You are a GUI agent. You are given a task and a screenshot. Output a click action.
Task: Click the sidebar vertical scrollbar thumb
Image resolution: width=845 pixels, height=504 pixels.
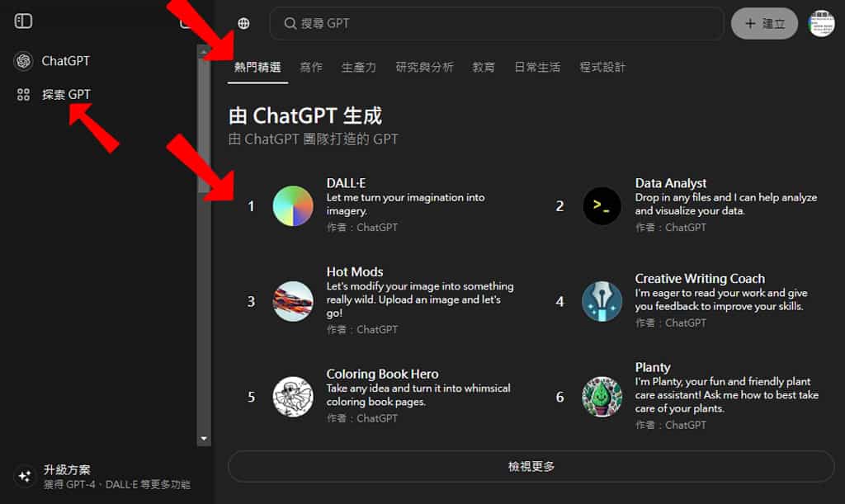(x=204, y=125)
